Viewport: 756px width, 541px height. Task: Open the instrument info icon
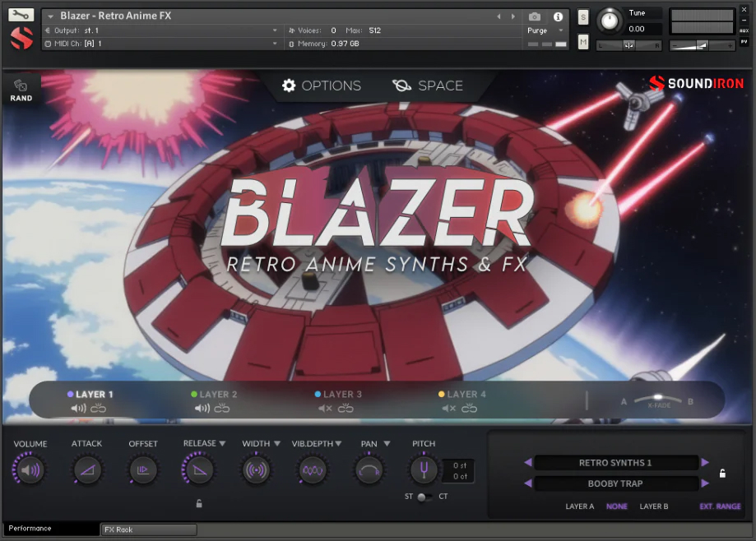[x=558, y=17]
